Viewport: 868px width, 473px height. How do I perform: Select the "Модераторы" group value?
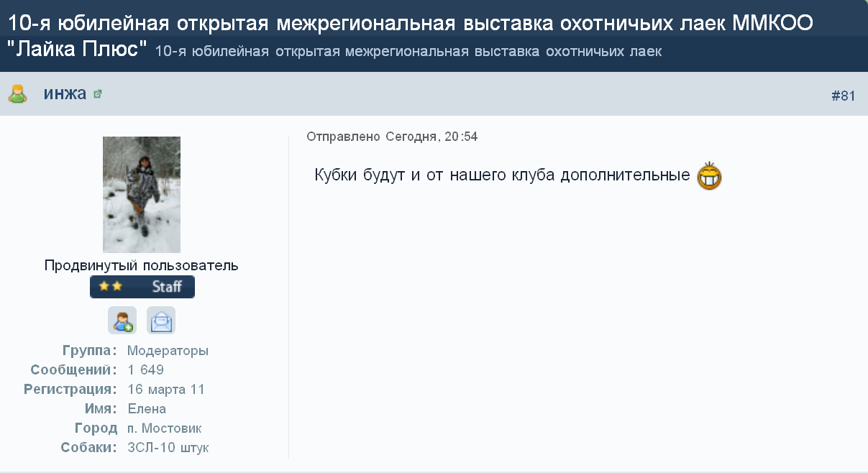coord(168,351)
